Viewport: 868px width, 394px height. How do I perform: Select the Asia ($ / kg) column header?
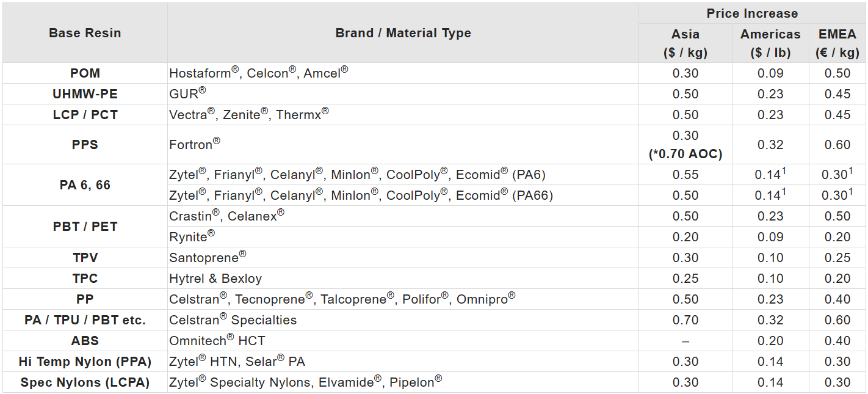pyautogui.click(x=685, y=43)
